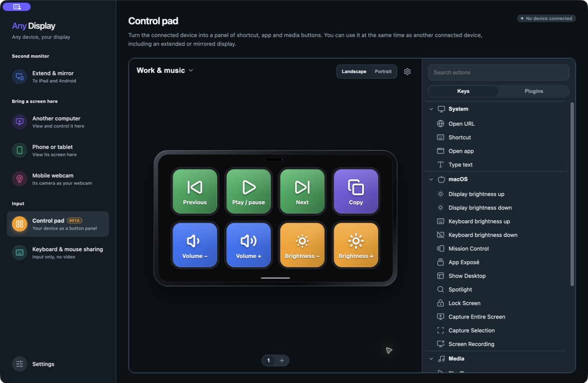
Task: Click the Play / pause pad button
Action: click(248, 191)
